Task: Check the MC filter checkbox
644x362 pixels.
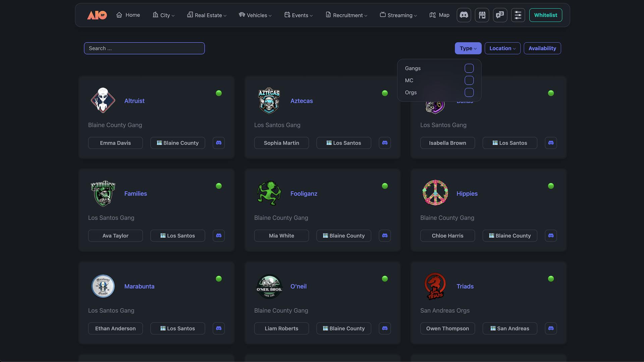Action: 469,80
